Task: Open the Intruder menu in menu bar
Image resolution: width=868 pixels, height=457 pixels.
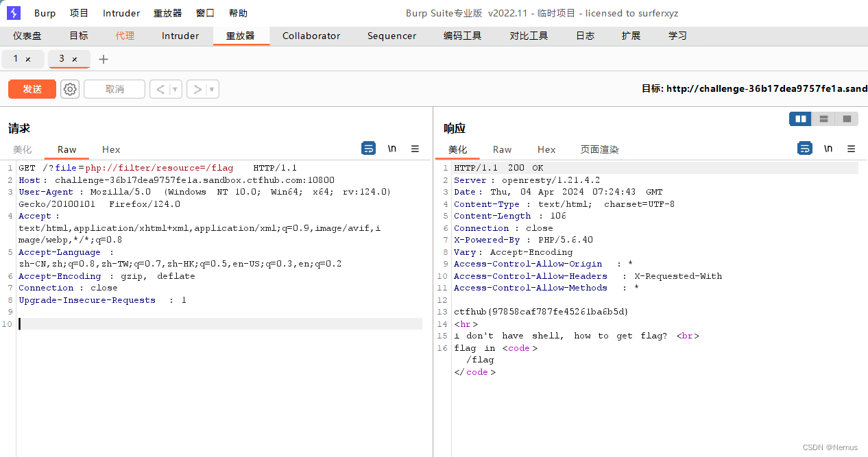Action: coord(121,13)
